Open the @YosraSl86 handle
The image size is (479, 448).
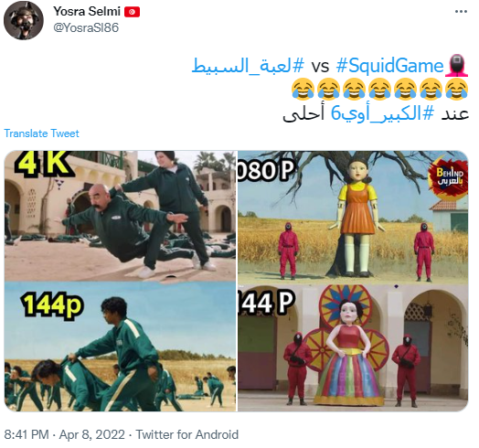86,27
